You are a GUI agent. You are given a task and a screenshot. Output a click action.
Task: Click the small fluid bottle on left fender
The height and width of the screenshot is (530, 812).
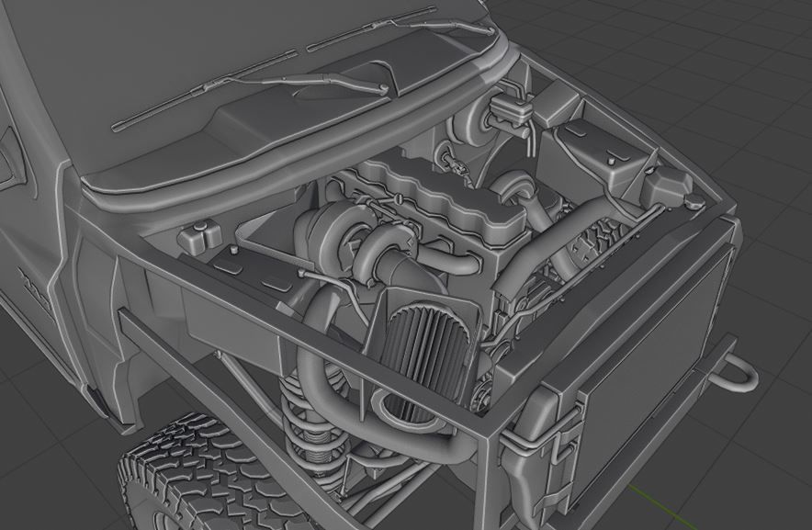200,238
